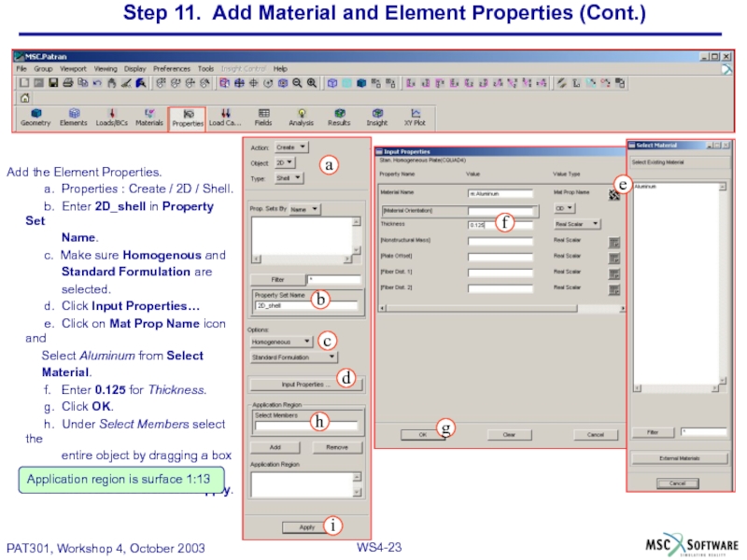Click the Home icon below toolbar
The width and height of the screenshot is (747, 560).
coord(25,98)
